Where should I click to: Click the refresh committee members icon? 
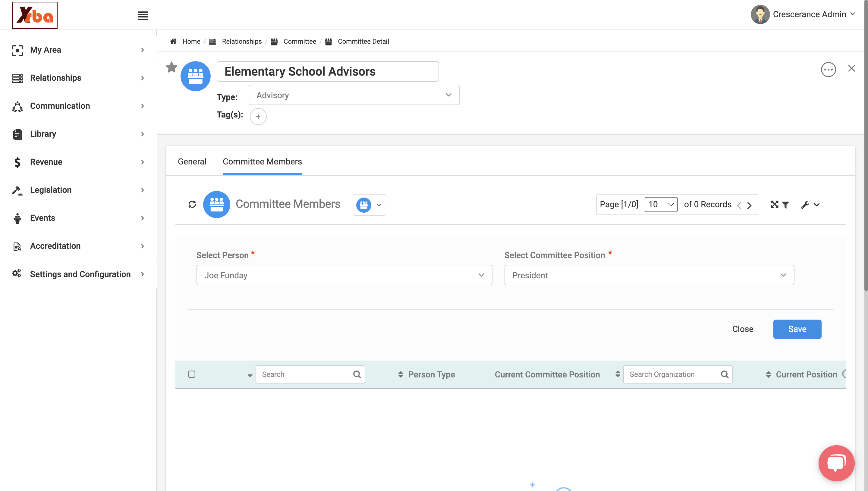(192, 204)
